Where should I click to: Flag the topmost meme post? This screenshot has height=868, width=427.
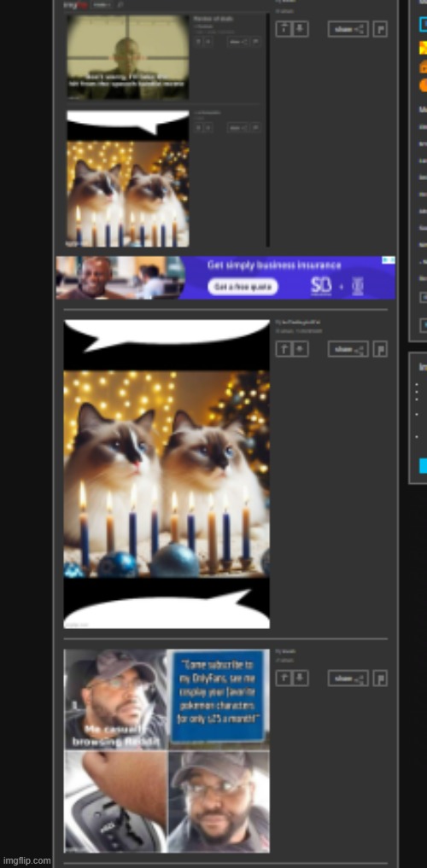click(x=380, y=29)
